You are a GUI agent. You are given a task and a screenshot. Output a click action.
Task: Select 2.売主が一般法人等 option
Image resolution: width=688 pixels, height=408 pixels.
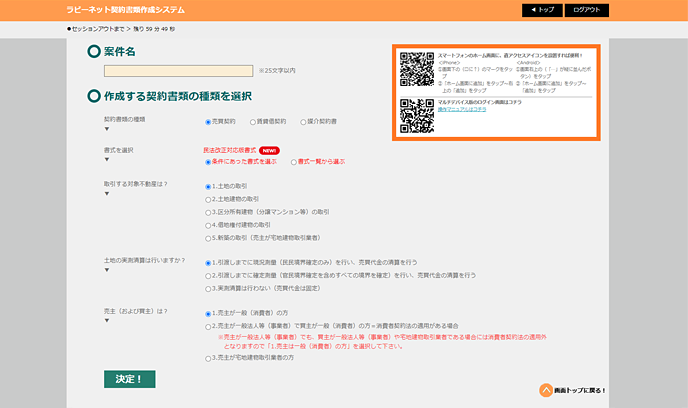click(208, 326)
